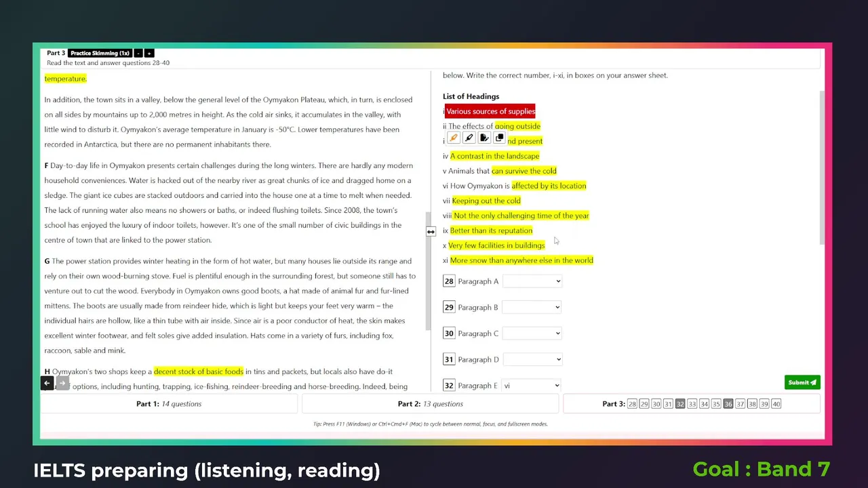Click the panel resize handle arrow icon
This screenshot has width=868, height=488.
[431, 232]
